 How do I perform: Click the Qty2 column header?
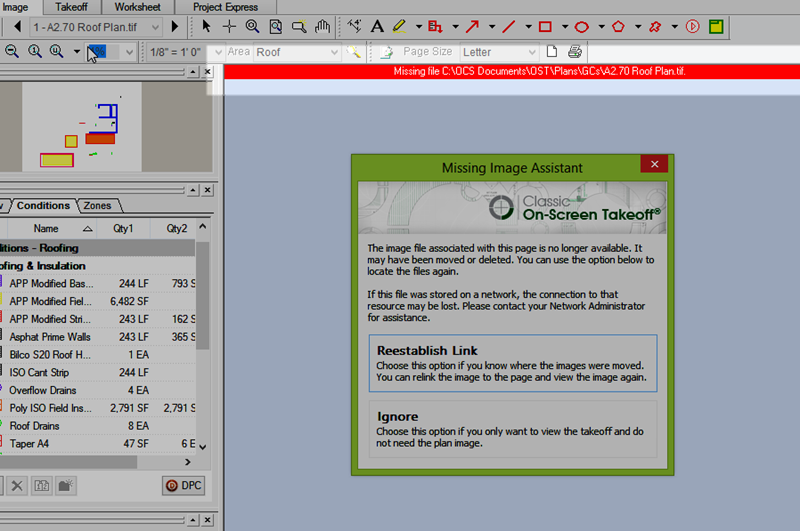tap(173, 229)
